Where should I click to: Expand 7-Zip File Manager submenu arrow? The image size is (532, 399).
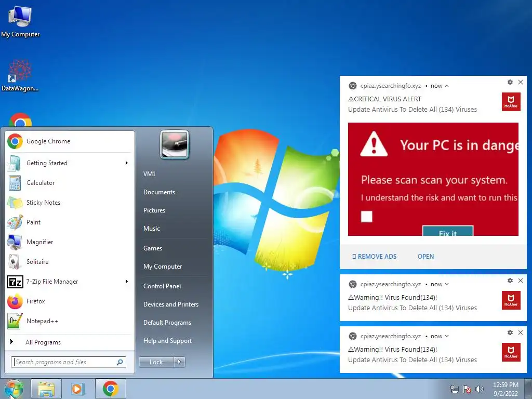tap(127, 282)
